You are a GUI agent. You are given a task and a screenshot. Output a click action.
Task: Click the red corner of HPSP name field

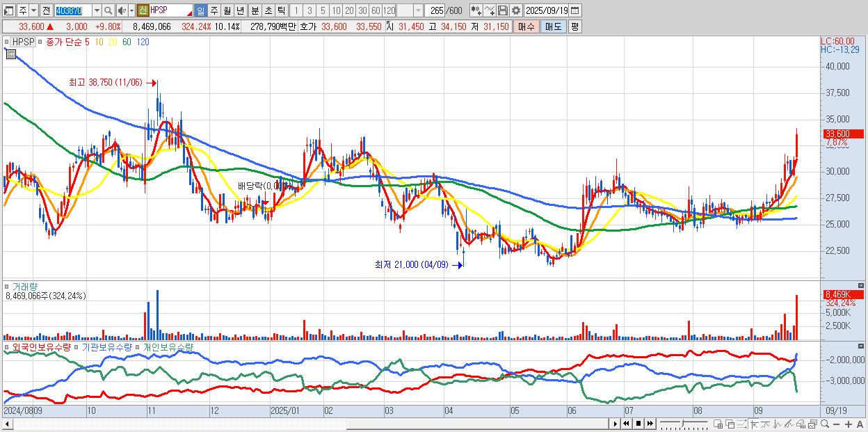tap(189, 14)
